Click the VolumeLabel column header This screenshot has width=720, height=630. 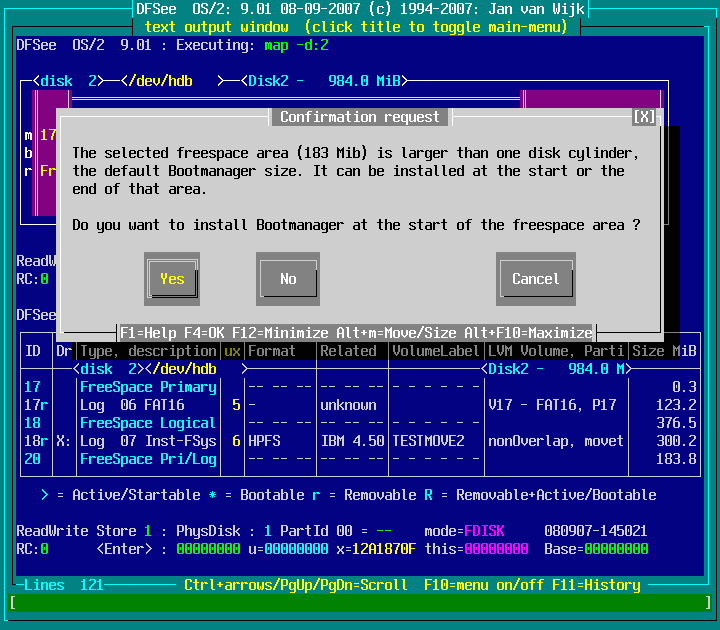[x=435, y=351]
